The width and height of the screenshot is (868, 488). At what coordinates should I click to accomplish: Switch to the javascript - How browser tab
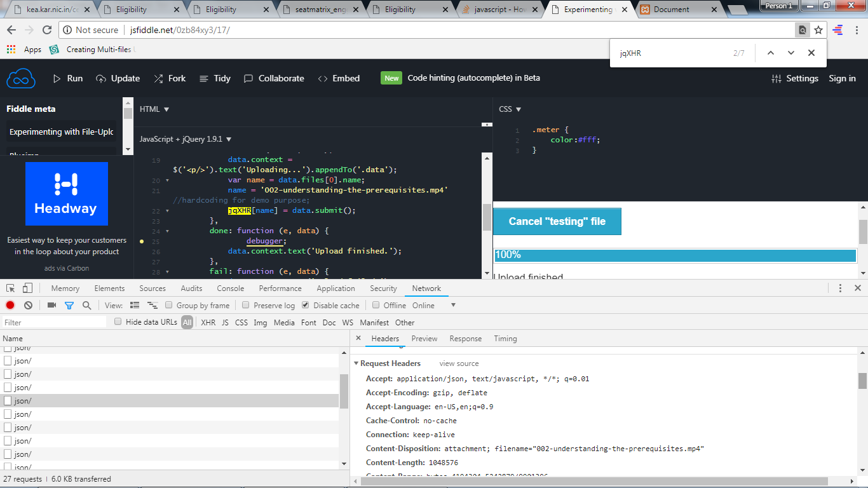point(498,10)
